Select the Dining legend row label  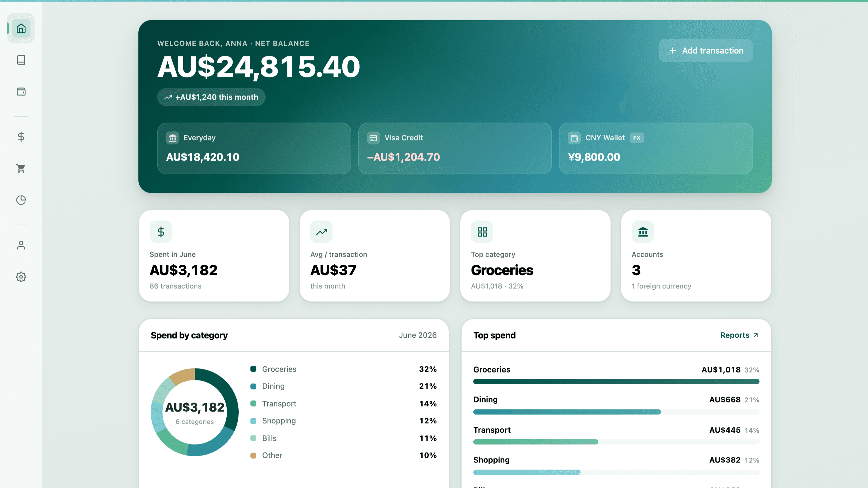click(x=273, y=386)
